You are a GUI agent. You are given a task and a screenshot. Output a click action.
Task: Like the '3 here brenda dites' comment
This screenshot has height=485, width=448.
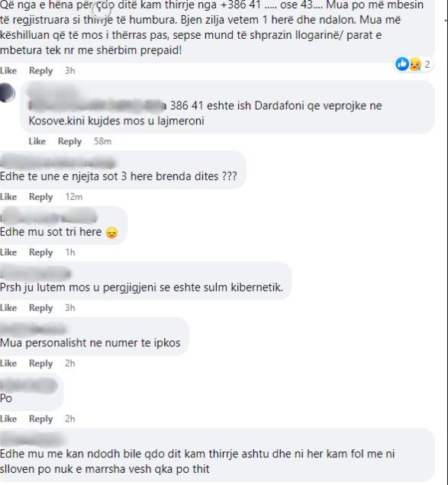click(8, 197)
